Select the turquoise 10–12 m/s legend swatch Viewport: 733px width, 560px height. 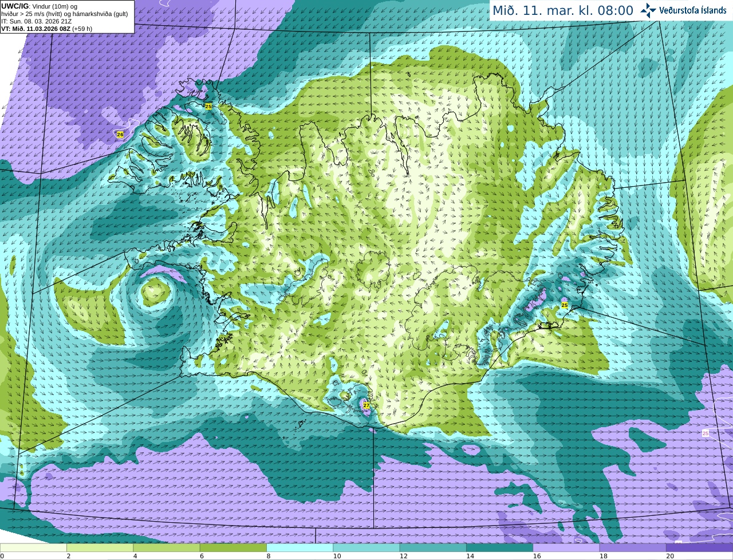366,547
